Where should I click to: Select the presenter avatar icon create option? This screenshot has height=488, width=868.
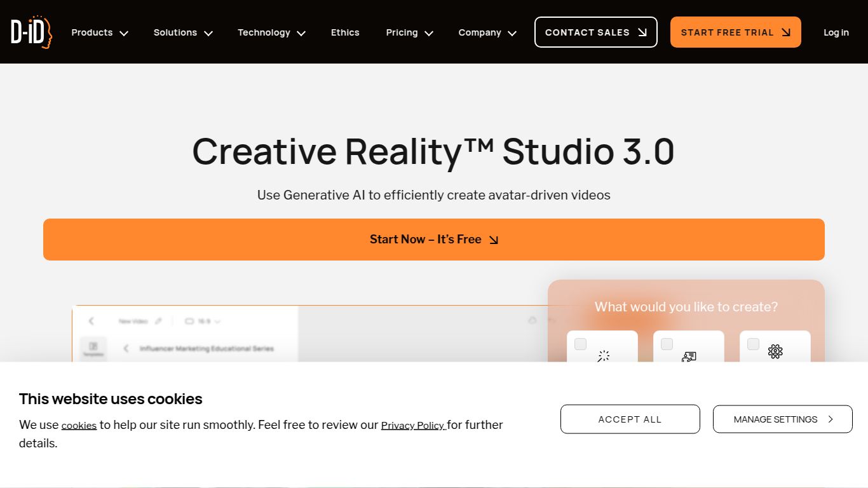coord(689,356)
